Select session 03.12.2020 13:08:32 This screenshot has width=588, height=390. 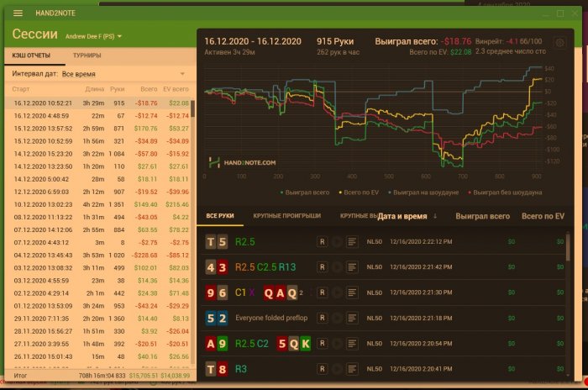tap(99, 268)
